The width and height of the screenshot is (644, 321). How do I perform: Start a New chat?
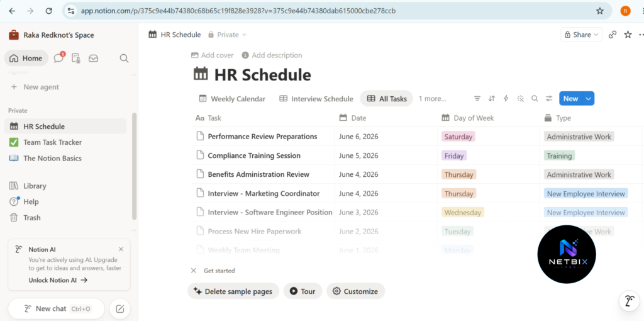click(57, 308)
